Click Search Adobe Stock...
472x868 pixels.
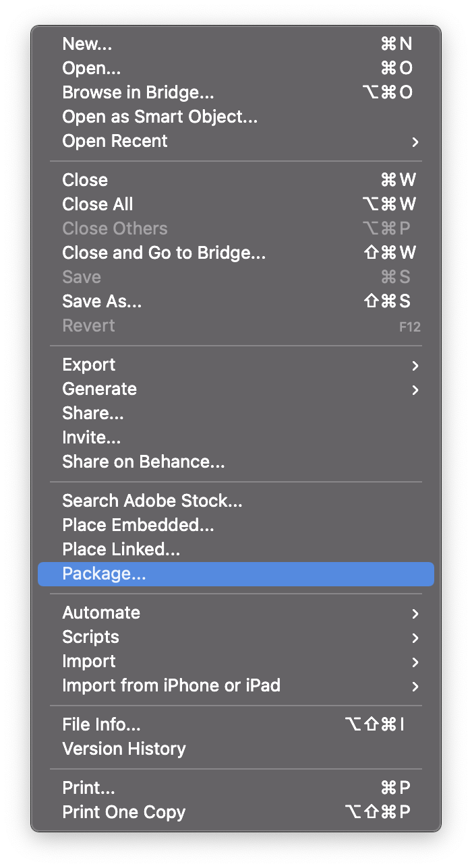click(x=152, y=501)
